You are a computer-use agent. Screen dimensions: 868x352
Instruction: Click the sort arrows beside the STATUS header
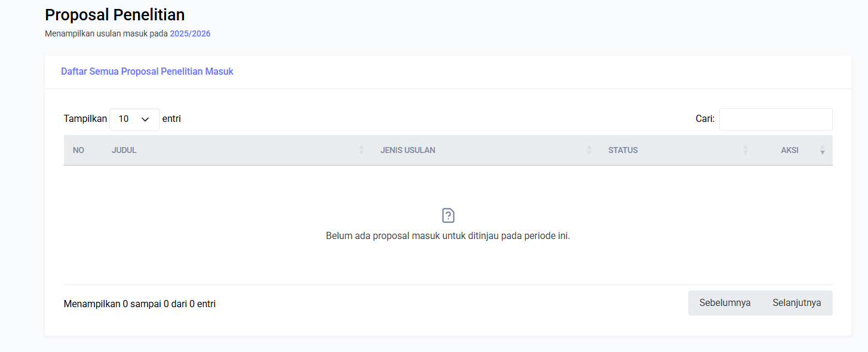tap(744, 150)
